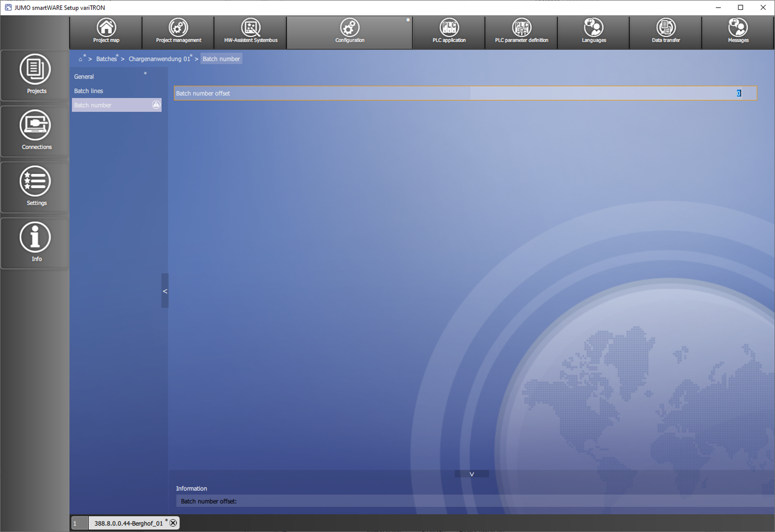Image resolution: width=775 pixels, height=532 pixels.
Task: Open the Languages section
Action: pyautogui.click(x=594, y=32)
